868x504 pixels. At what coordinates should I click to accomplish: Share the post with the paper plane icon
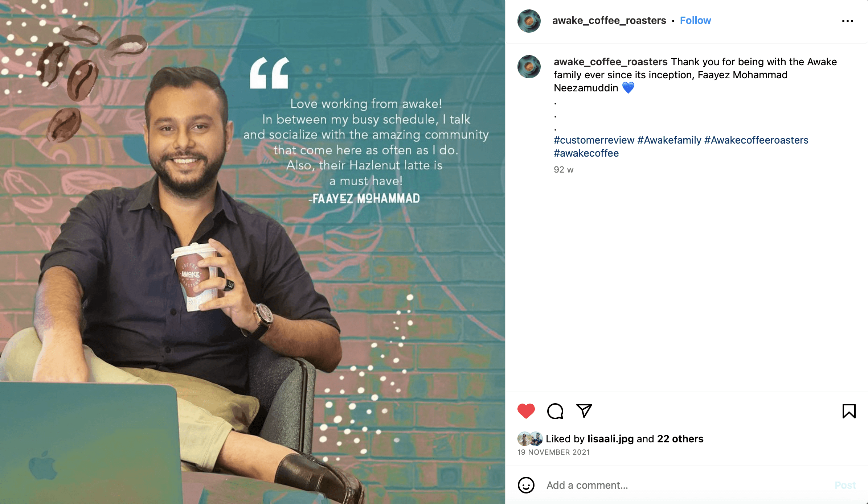pyautogui.click(x=584, y=411)
